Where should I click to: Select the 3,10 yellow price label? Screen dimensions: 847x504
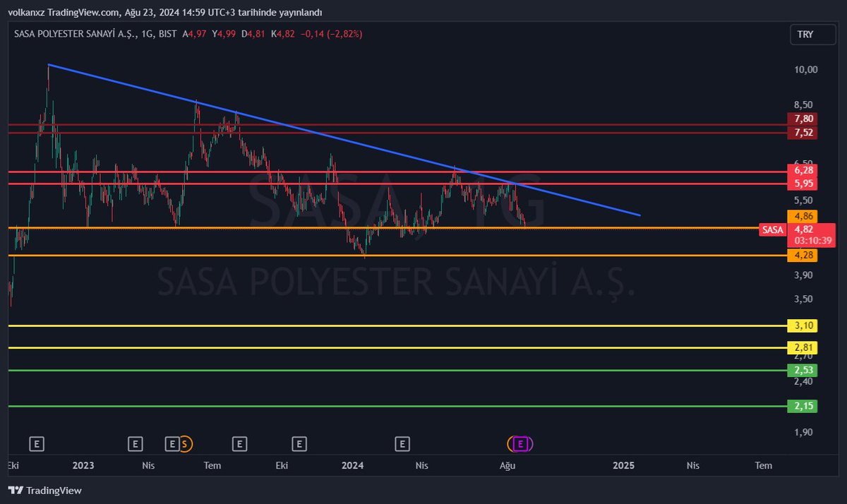pyautogui.click(x=803, y=325)
